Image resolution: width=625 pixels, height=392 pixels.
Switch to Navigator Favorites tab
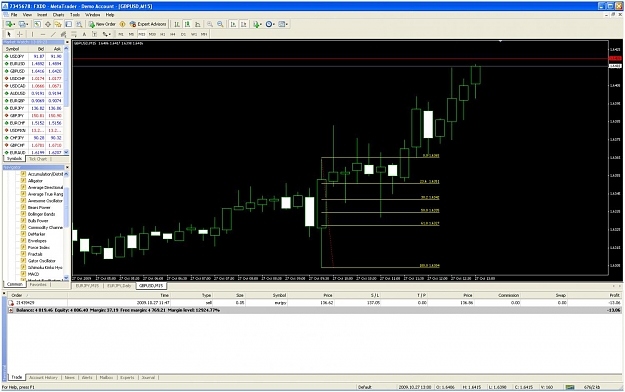[38, 285]
